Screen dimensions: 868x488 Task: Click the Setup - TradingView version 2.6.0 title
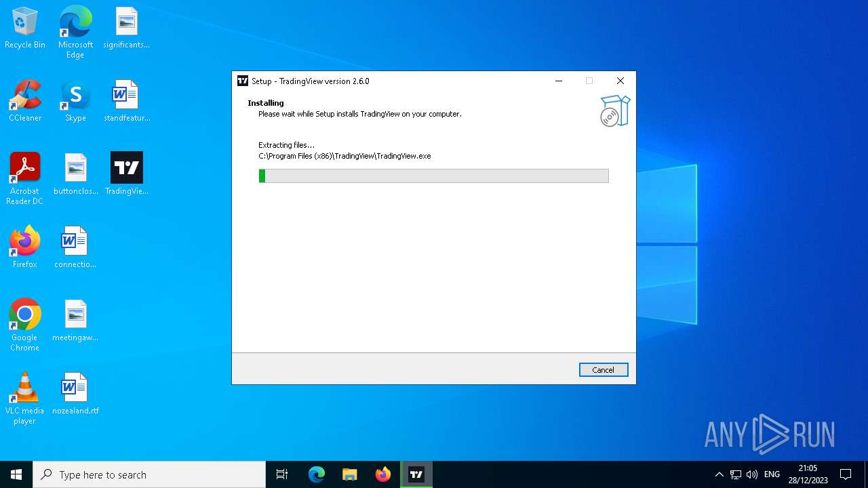click(311, 81)
